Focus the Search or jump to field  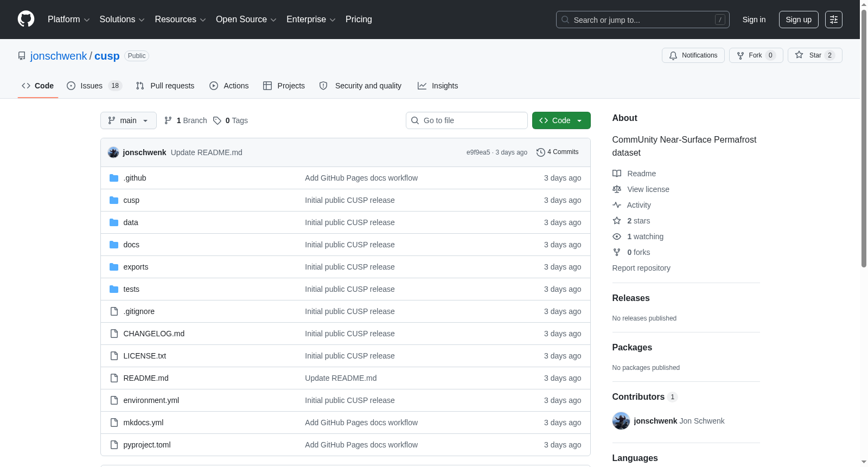(643, 20)
